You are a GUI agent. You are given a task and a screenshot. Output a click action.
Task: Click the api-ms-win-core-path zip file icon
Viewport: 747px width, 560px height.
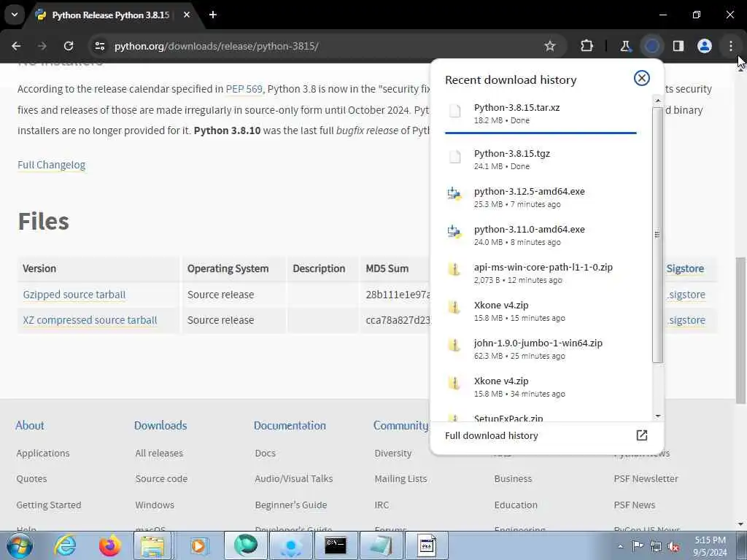click(454, 270)
